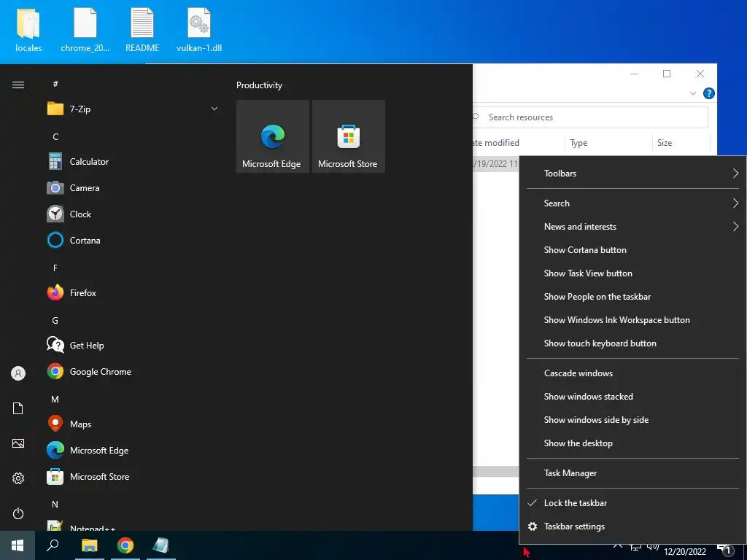Click the 12/20/2022 taskbar date
This screenshot has width=747, height=560.
pyautogui.click(x=685, y=552)
